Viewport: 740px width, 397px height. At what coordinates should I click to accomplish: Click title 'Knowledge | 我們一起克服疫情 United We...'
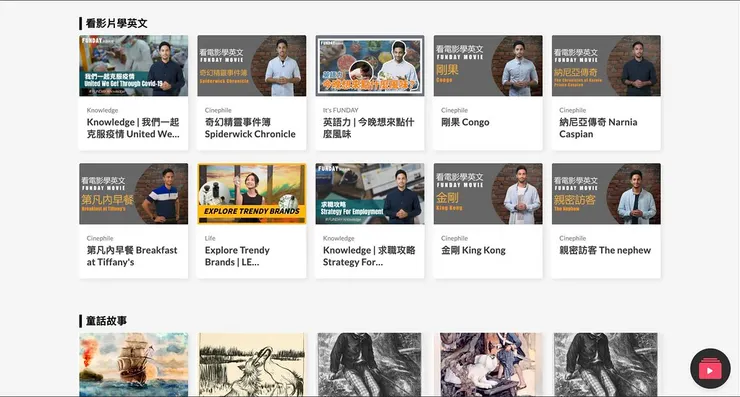click(133, 128)
